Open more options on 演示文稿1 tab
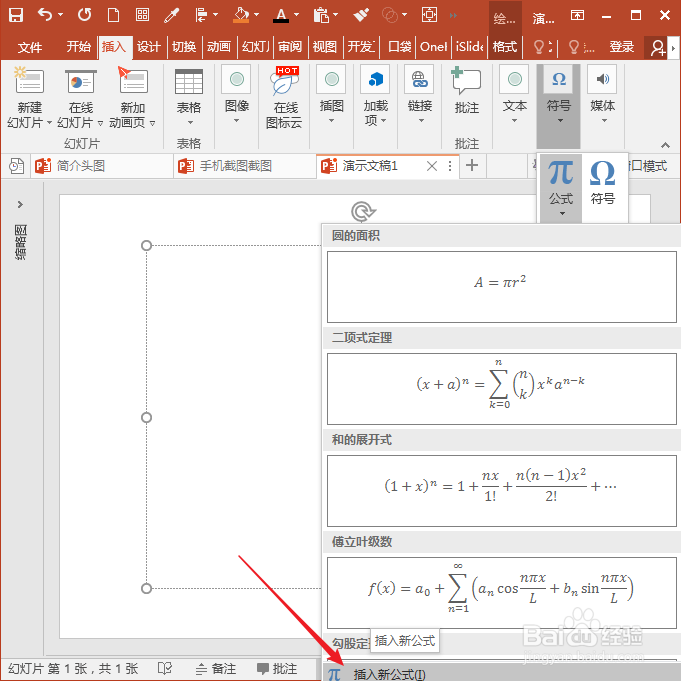 [450, 166]
